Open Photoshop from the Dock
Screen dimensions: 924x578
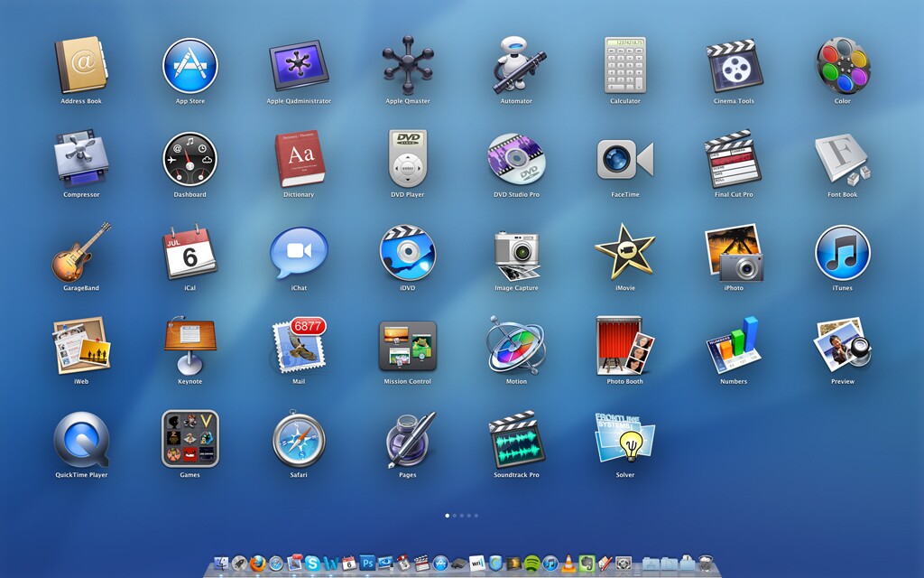(x=368, y=564)
